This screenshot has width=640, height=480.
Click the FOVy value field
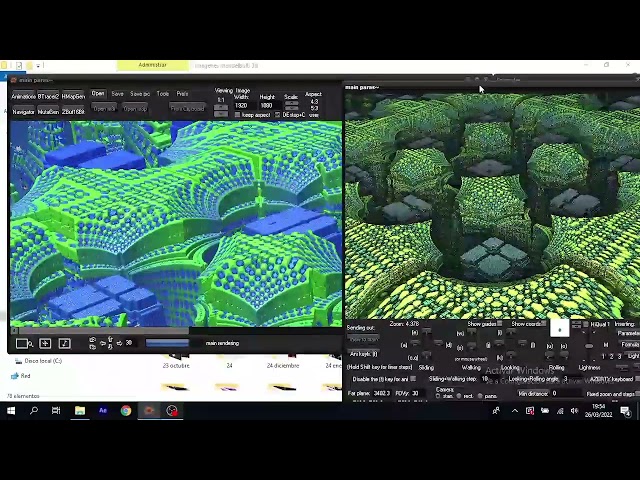418,393
